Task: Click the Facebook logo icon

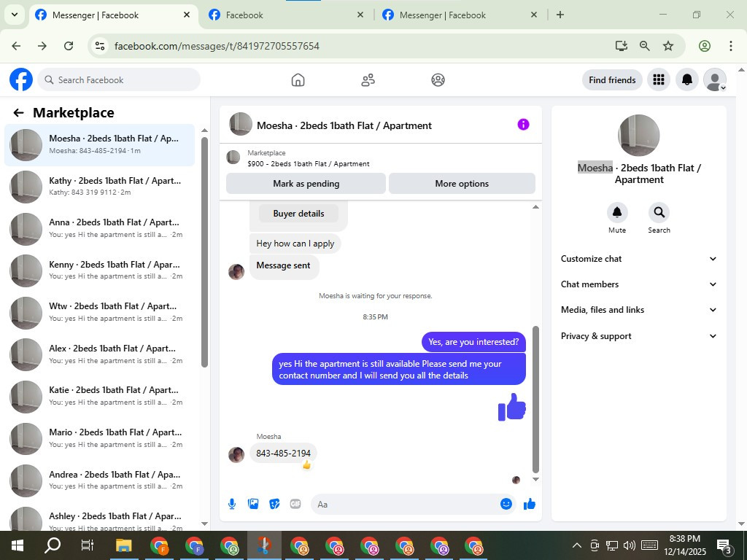Action: tap(21, 79)
